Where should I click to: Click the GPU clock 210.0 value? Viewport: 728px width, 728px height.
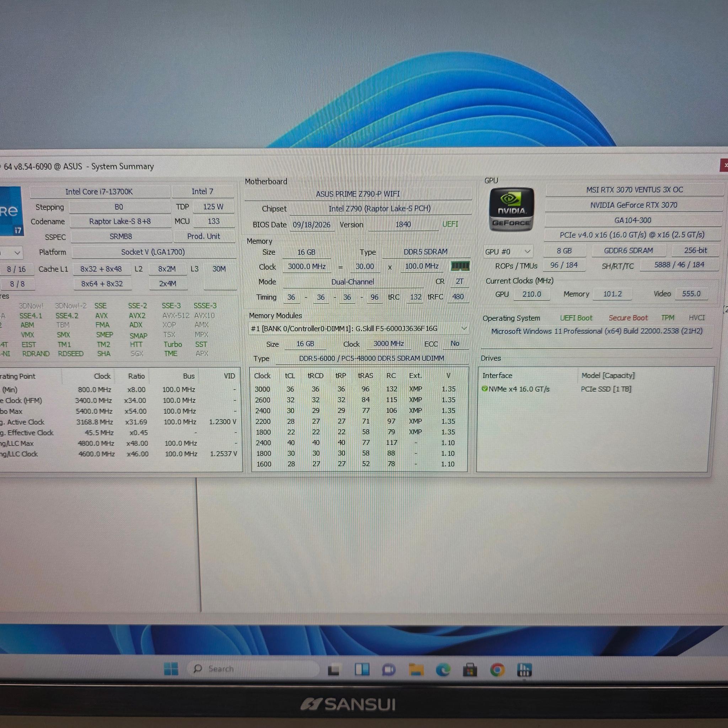(532, 294)
